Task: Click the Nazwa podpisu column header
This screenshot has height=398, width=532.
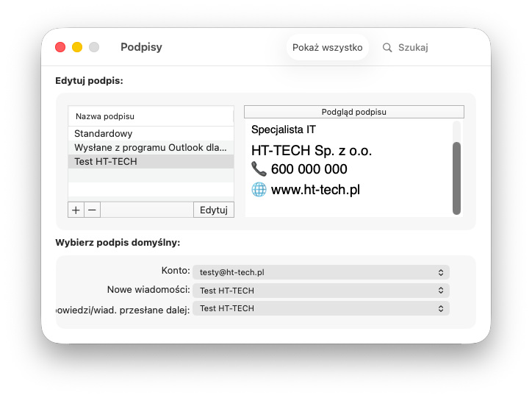Action: pos(151,116)
